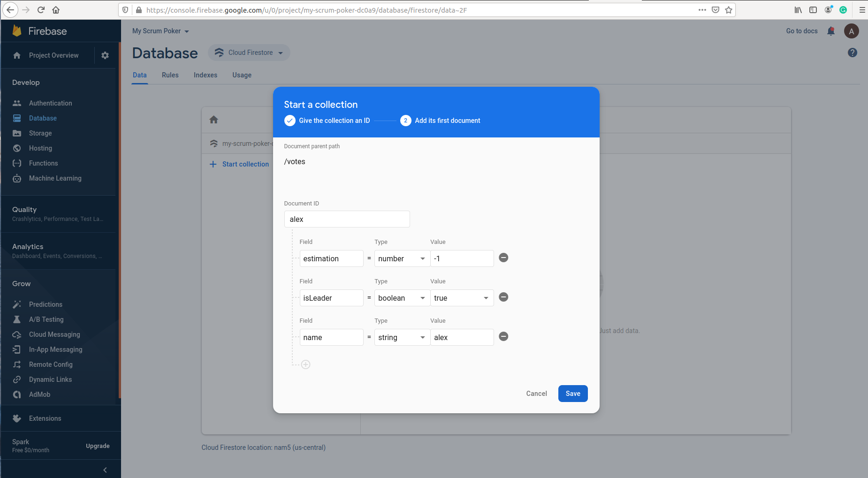Remove the estimation field
The width and height of the screenshot is (868, 478).
(503, 258)
